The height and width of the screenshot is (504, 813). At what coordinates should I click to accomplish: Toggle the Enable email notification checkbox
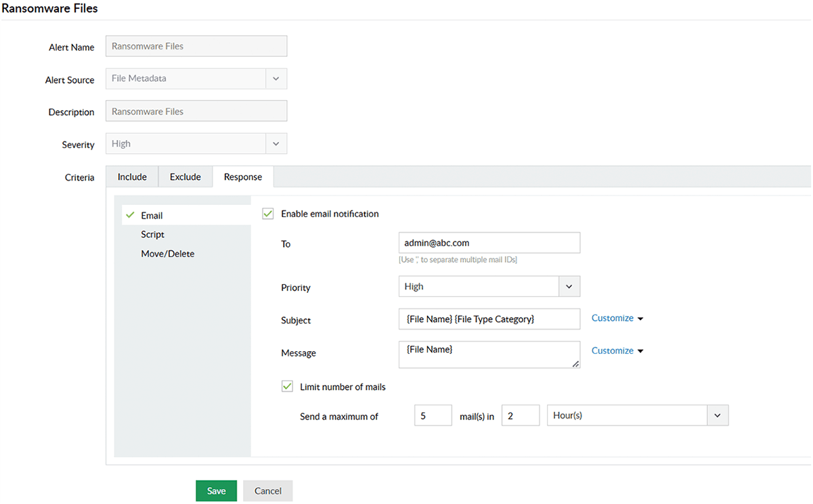coord(268,214)
